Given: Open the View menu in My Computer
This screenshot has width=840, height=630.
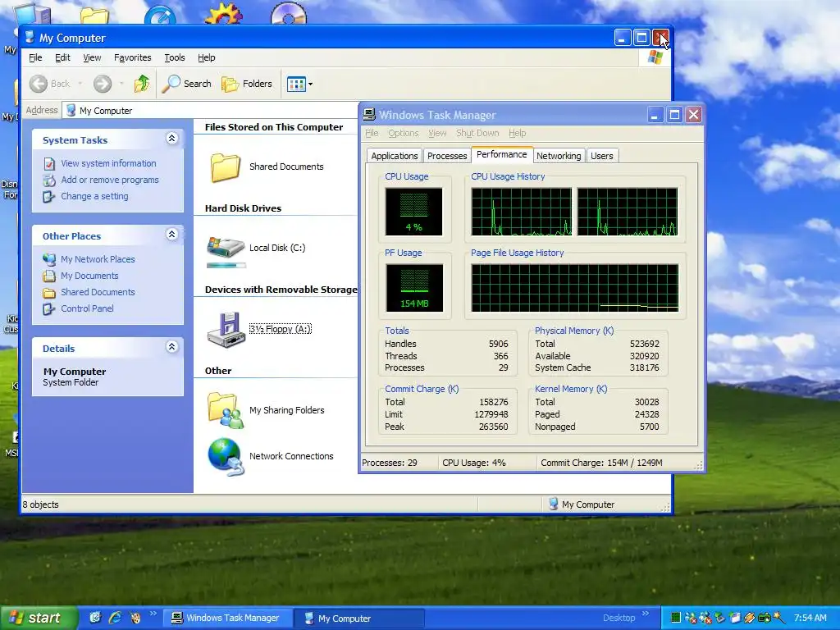Looking at the screenshot, I should tap(92, 57).
